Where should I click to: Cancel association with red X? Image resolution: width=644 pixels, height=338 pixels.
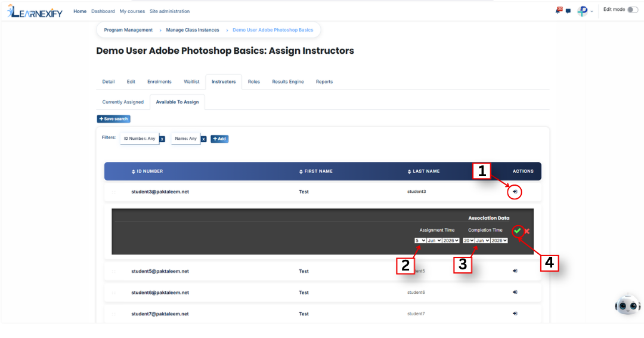(x=527, y=231)
